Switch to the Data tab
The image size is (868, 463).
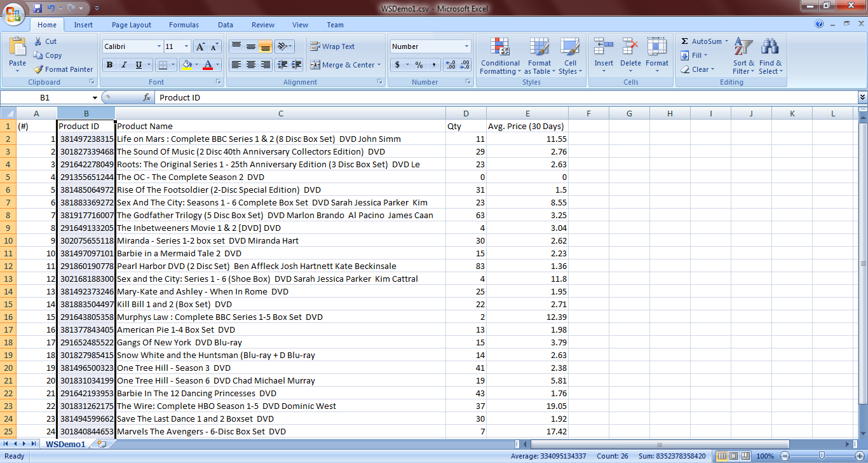(226, 25)
